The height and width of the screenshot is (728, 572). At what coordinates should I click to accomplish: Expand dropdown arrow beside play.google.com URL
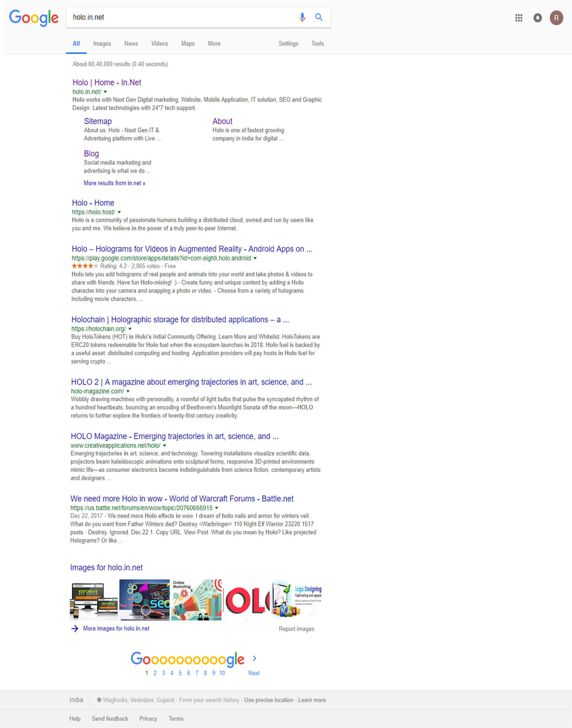(x=255, y=258)
